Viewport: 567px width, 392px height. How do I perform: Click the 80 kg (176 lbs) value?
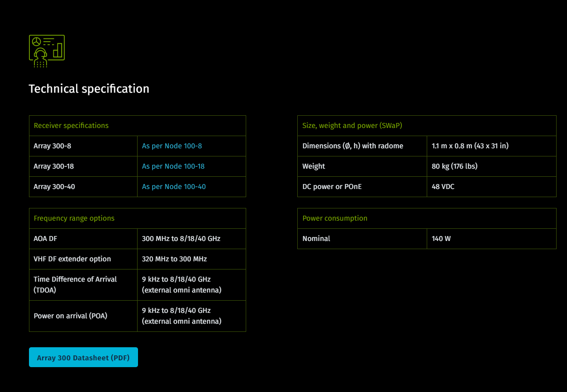[x=454, y=166]
